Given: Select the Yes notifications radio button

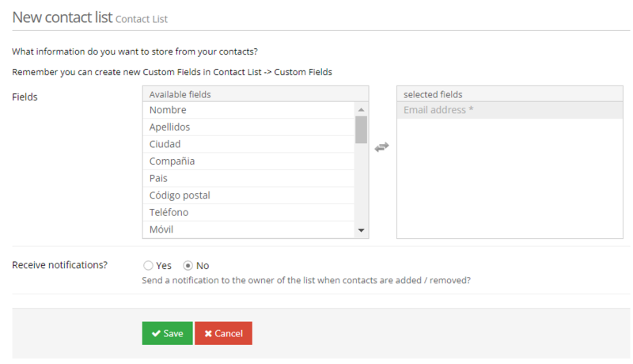Looking at the screenshot, I should pos(148,266).
